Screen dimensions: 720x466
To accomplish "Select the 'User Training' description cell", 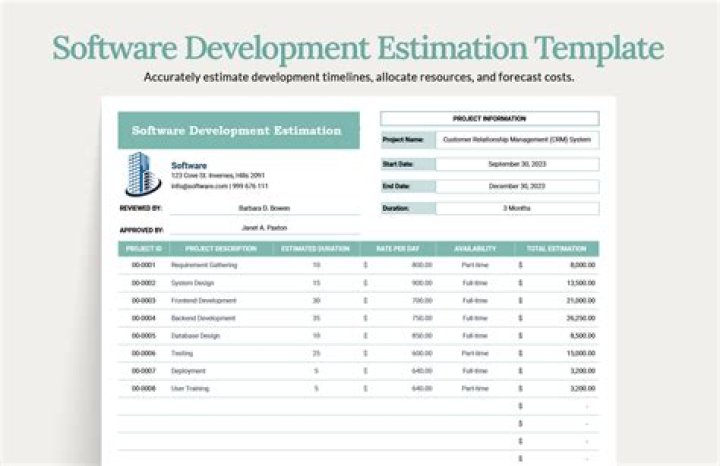I will (x=190, y=388).
